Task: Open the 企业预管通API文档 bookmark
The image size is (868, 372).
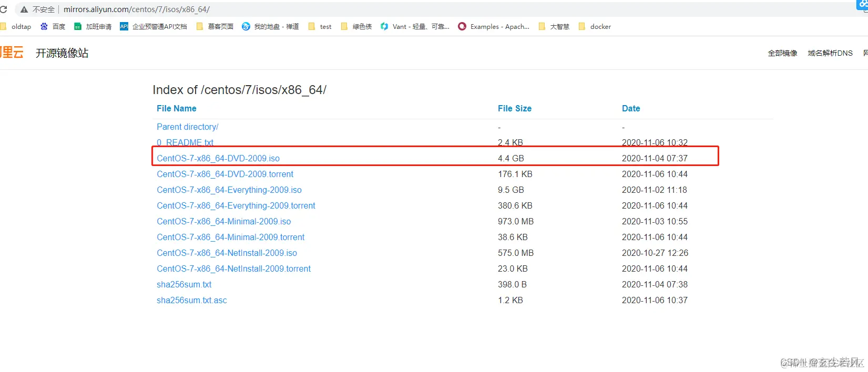Action: pos(154,26)
